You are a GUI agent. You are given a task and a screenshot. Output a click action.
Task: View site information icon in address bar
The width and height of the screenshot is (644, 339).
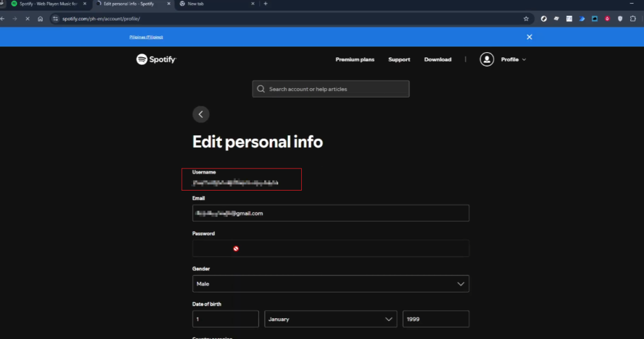click(55, 19)
